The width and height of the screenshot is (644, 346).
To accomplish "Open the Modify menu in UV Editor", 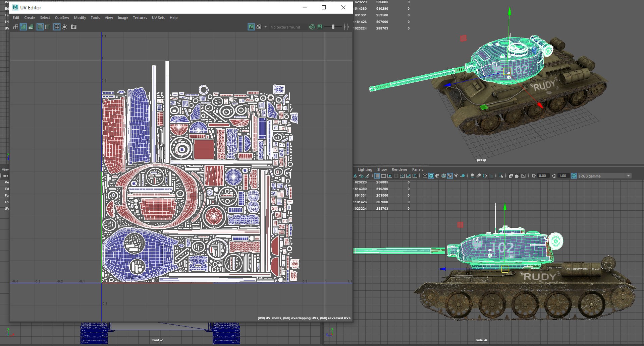I will 80,18.
